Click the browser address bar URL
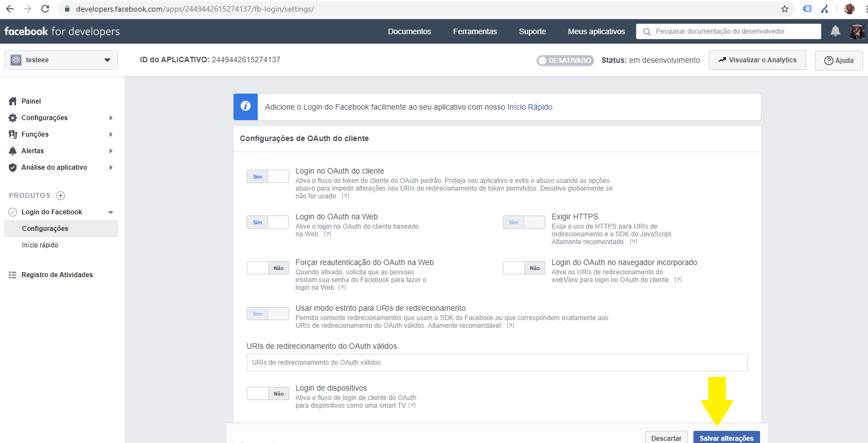868x443 pixels. point(195,9)
